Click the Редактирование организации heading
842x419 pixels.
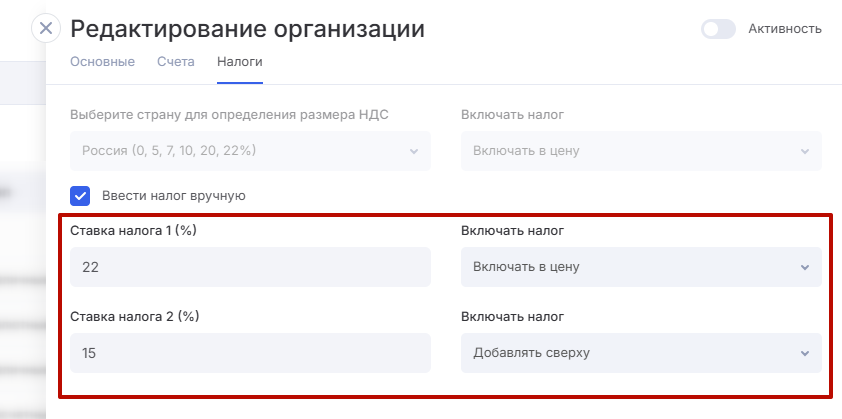(x=248, y=29)
